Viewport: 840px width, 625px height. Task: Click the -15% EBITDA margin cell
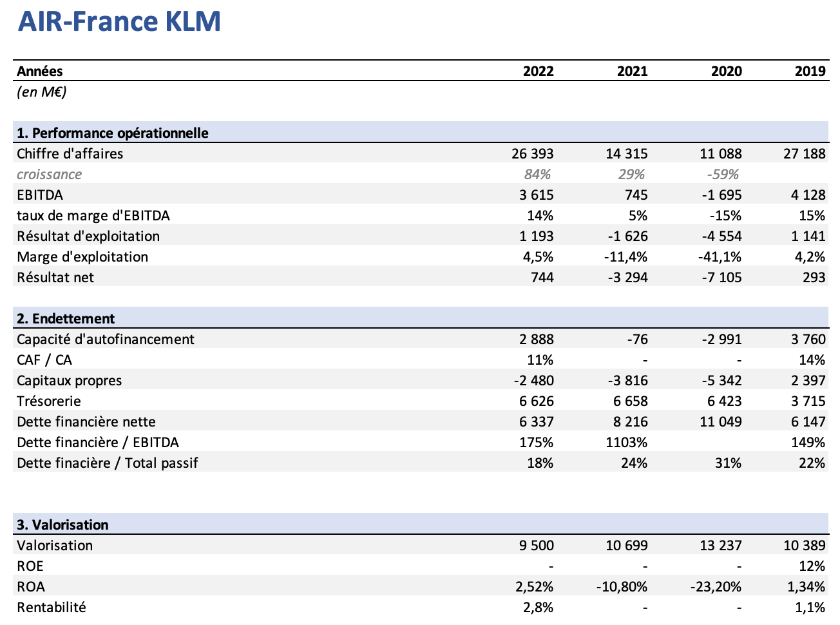[727, 215]
